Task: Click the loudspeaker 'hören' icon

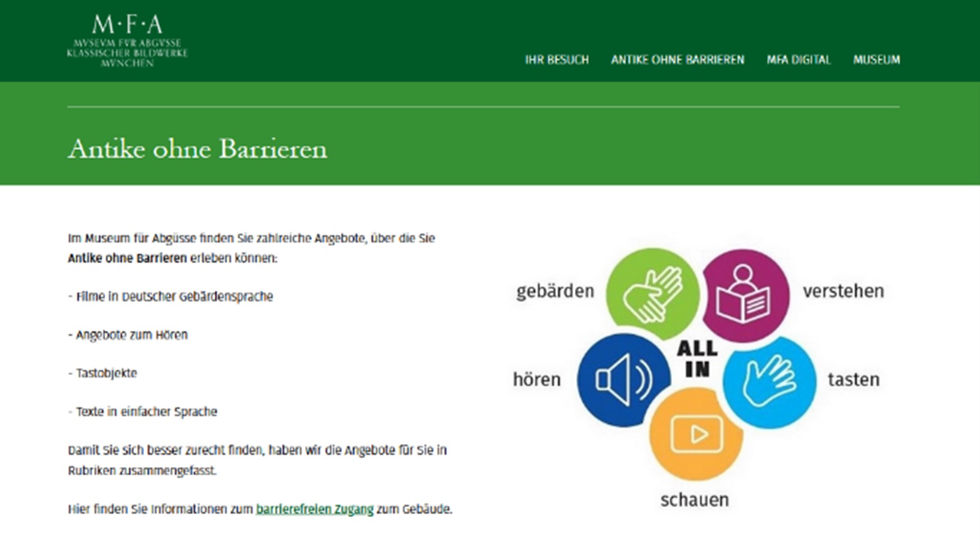Action: pyautogui.click(x=625, y=380)
